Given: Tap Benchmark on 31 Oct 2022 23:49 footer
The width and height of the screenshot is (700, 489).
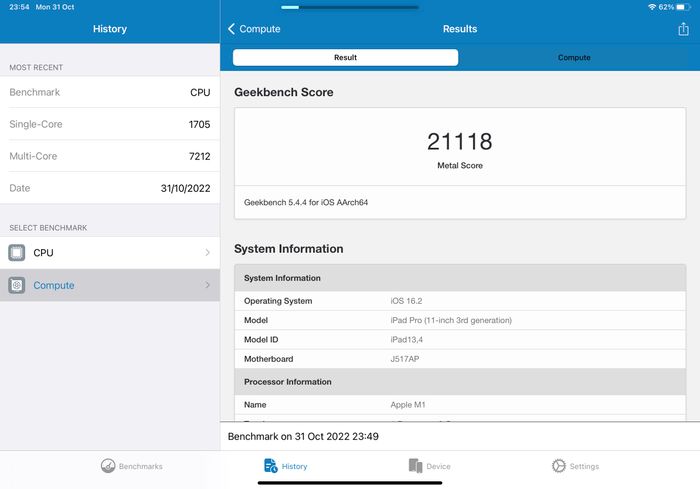Looking at the screenshot, I should pyautogui.click(x=303, y=436).
